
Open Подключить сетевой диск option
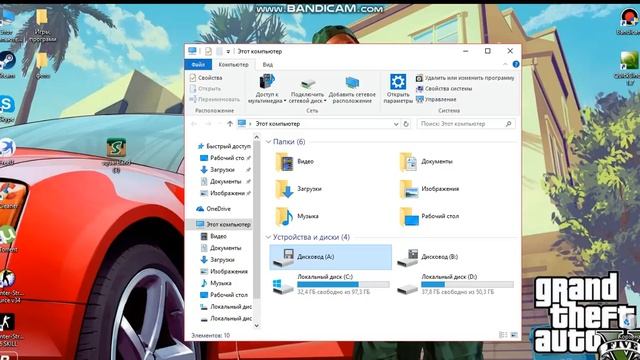[307, 89]
